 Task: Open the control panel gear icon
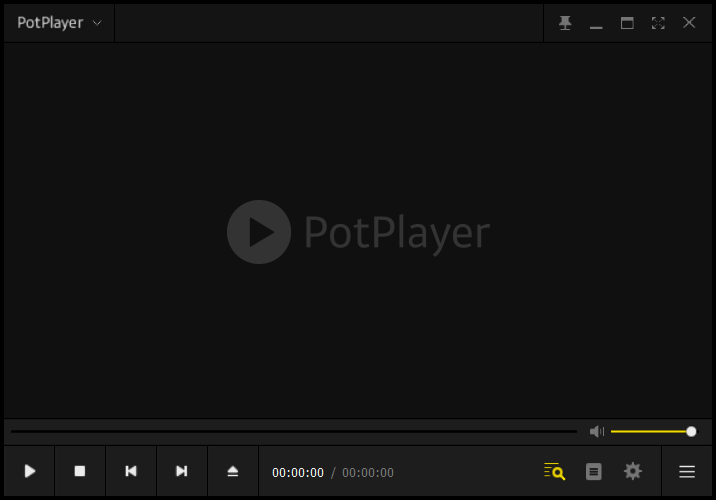(x=633, y=471)
